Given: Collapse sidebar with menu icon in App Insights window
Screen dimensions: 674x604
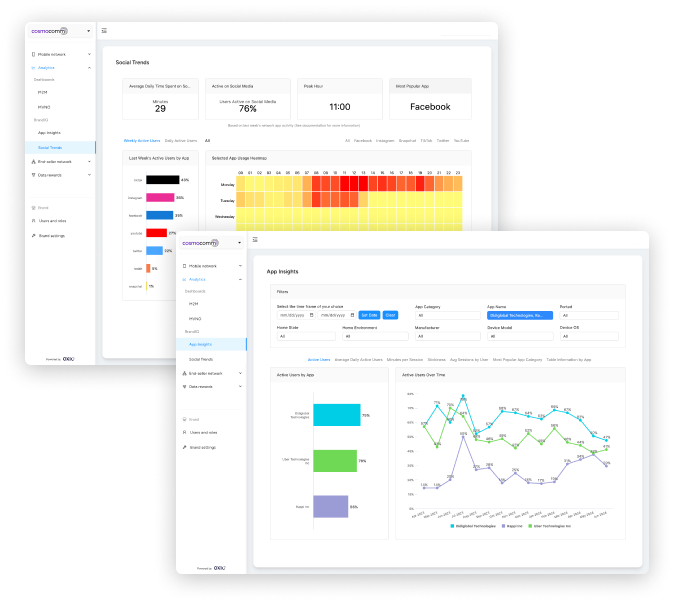Looking at the screenshot, I should (255, 239).
